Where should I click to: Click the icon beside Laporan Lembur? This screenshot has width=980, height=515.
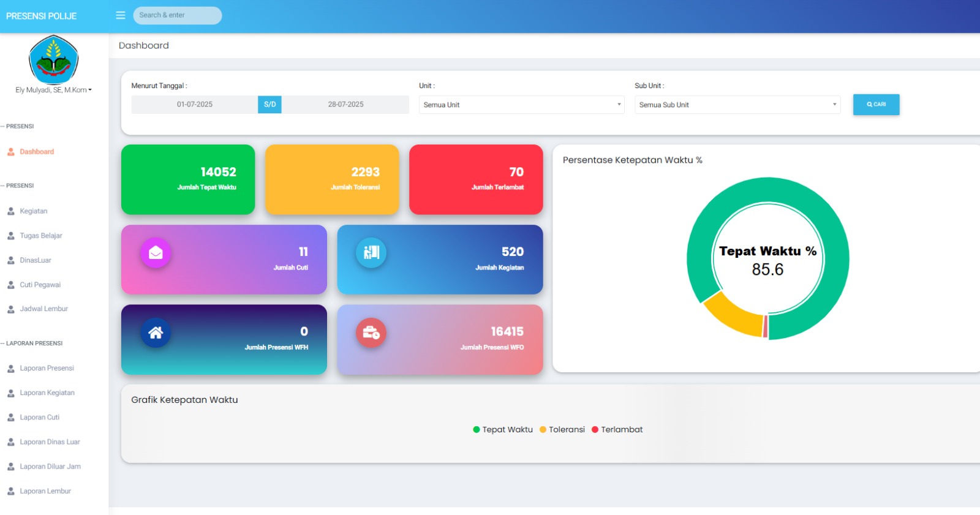pyautogui.click(x=11, y=491)
